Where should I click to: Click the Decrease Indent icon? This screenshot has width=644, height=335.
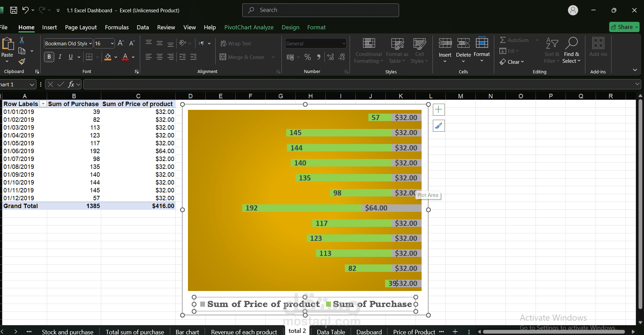tap(182, 57)
